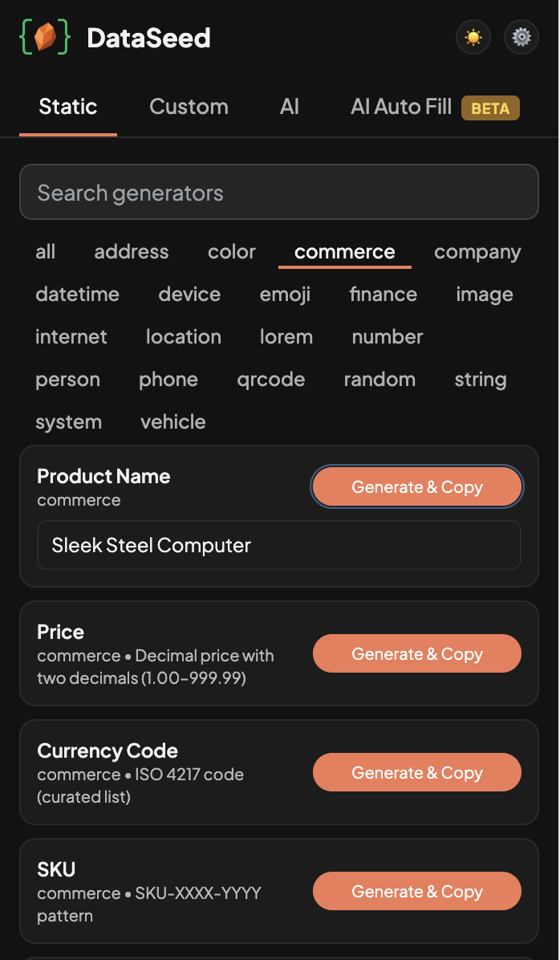Toggle light mode with the sun icon
This screenshot has width=560, height=960.
473,37
